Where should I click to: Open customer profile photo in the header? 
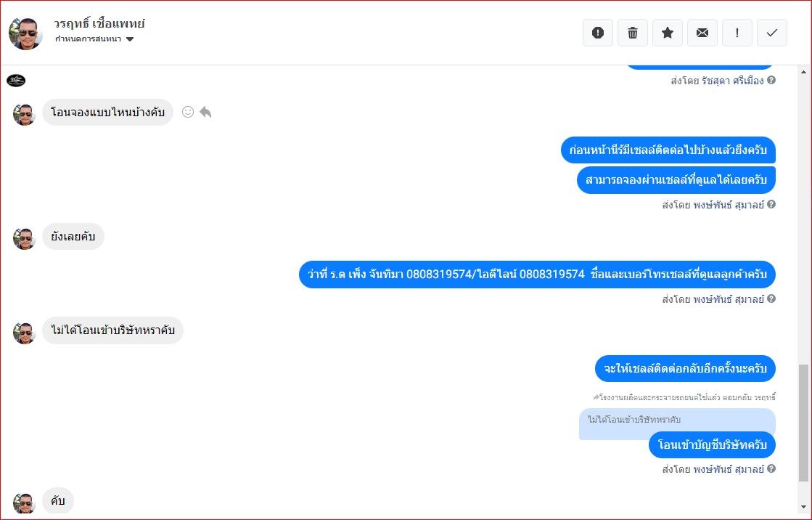click(25, 33)
